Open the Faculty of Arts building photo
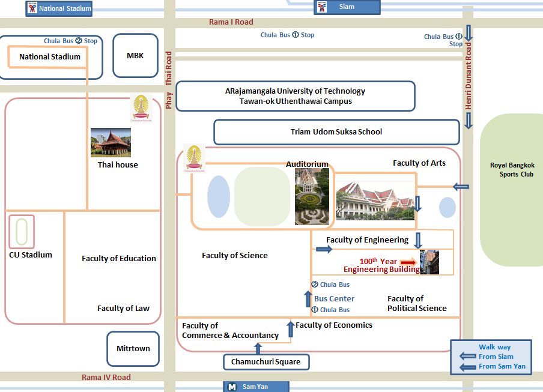The width and height of the screenshot is (543, 392). point(375,201)
